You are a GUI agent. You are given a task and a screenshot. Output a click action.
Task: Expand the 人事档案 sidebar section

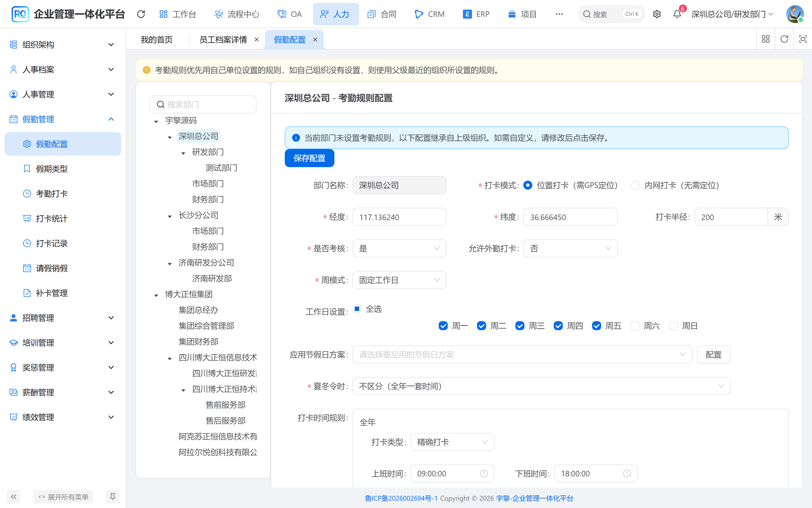63,69
